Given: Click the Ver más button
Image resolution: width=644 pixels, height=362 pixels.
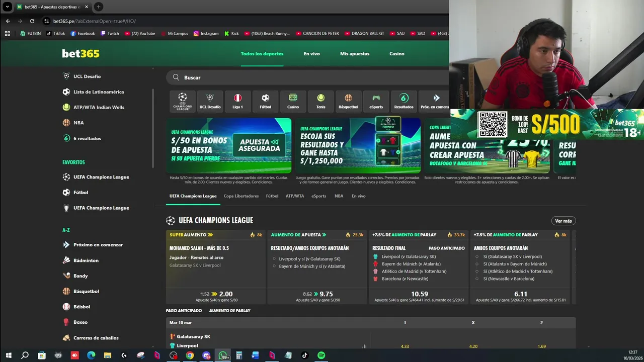Looking at the screenshot, I should pyautogui.click(x=563, y=221).
